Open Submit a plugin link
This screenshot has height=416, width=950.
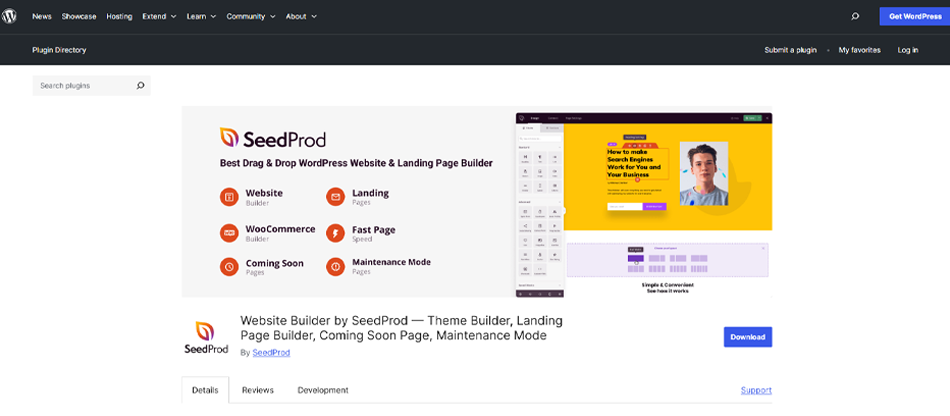(790, 50)
